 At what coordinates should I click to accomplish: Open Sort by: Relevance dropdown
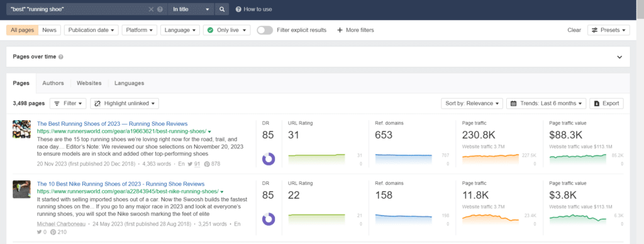pyautogui.click(x=472, y=104)
